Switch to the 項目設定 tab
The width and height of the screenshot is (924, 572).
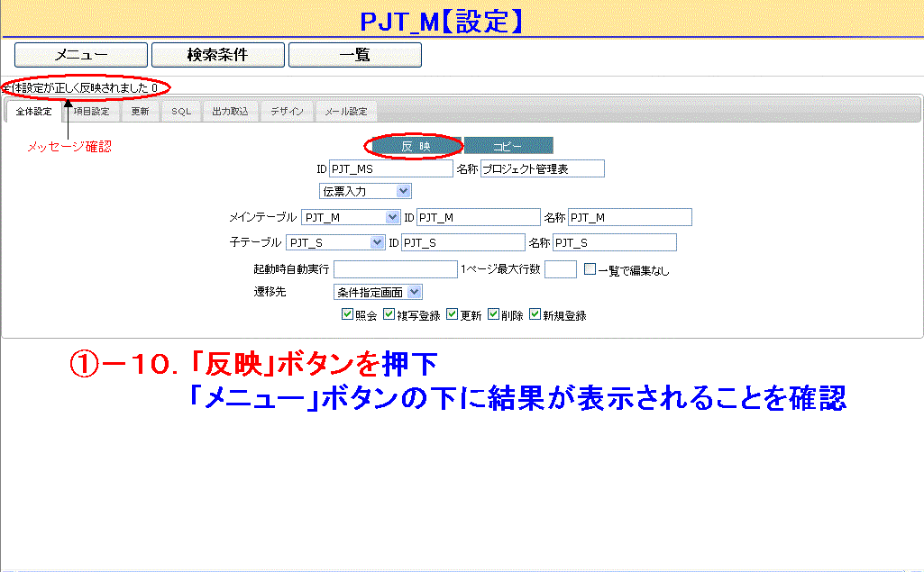(x=91, y=112)
